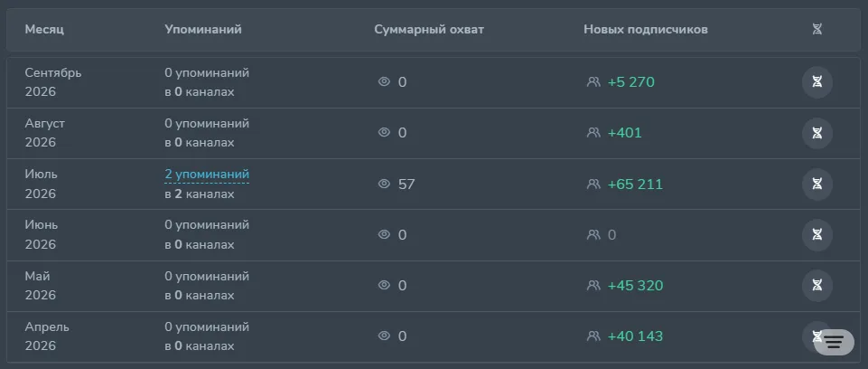Click the reach value '57' for Июль
Screen dimensions: 868x369
pos(406,184)
